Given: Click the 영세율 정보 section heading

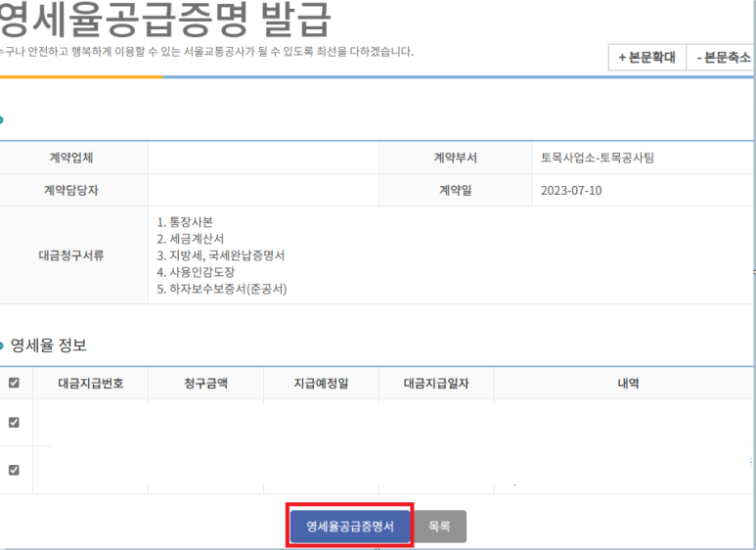Looking at the screenshot, I should pyautogui.click(x=48, y=345).
